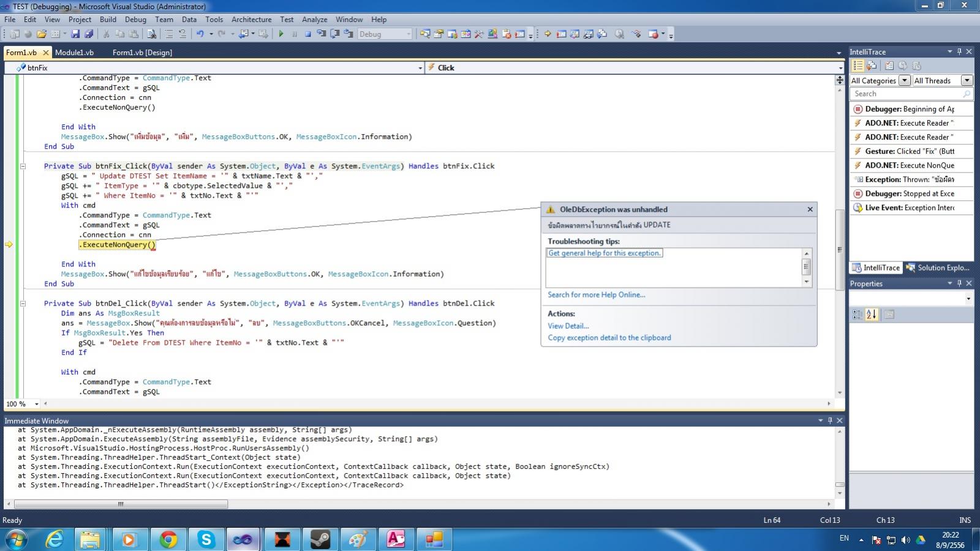Click the Show Next Statement yellow arrow icon
Screen dimensions: 980x551
[x=548, y=34]
